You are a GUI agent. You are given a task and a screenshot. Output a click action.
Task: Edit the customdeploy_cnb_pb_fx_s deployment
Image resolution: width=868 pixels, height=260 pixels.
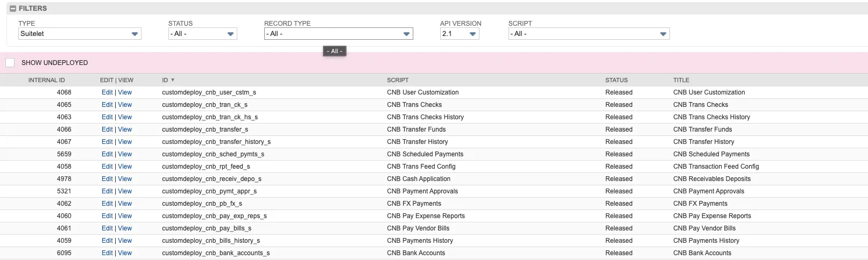(107, 204)
